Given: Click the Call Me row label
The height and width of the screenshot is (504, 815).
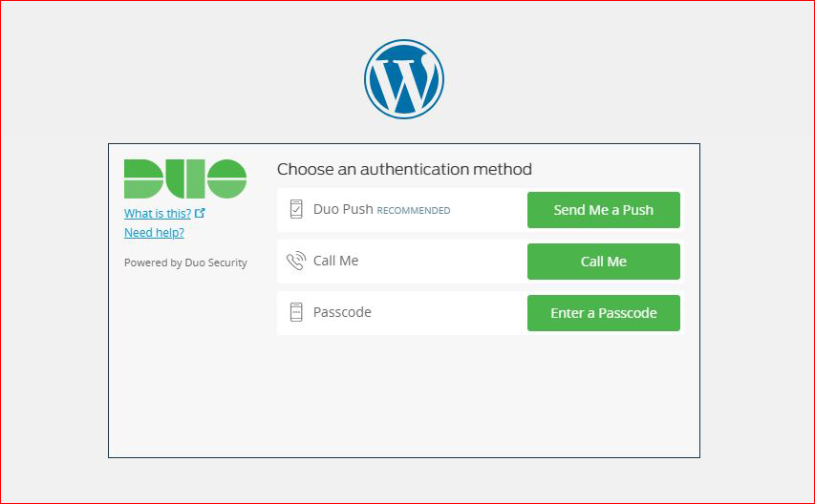Looking at the screenshot, I should pos(335,261).
